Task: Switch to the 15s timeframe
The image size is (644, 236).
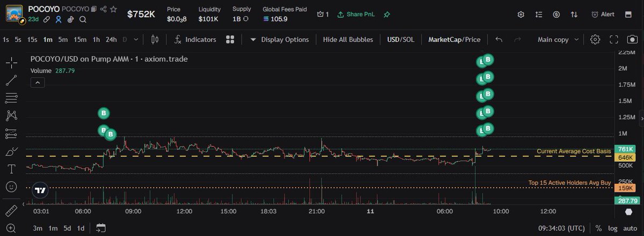Action: click(x=32, y=39)
